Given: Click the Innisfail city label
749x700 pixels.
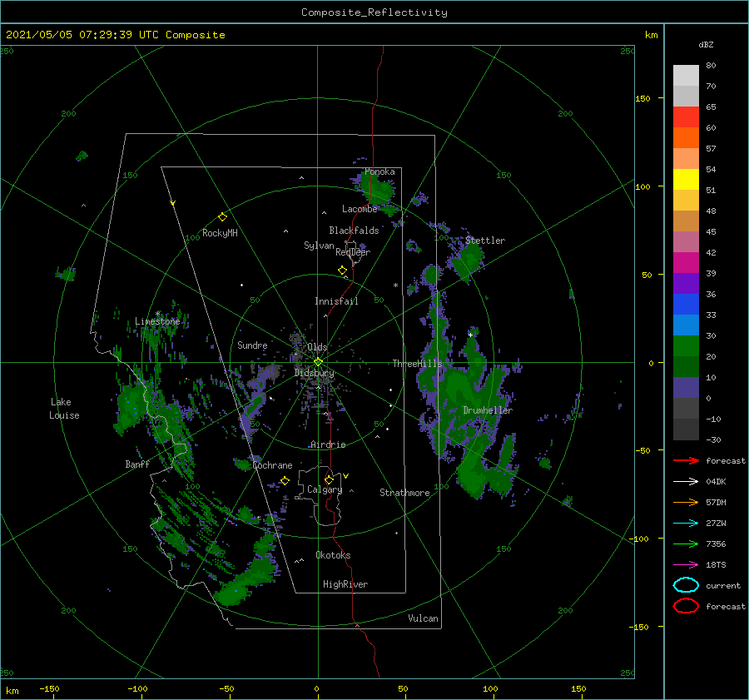Looking at the screenshot, I should pos(336,301).
